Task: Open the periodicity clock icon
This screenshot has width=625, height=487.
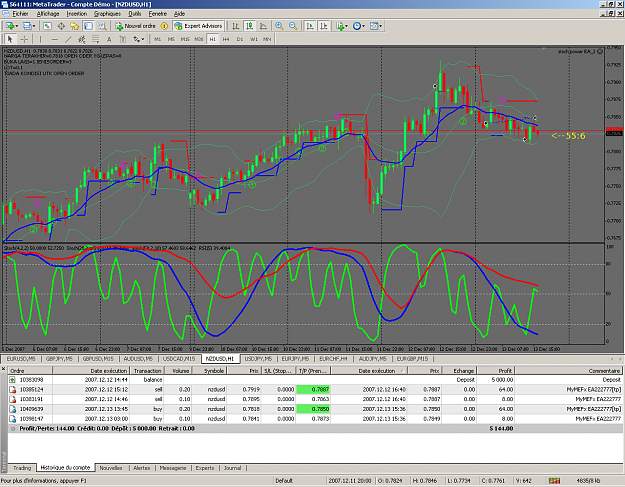Action: tap(357, 26)
